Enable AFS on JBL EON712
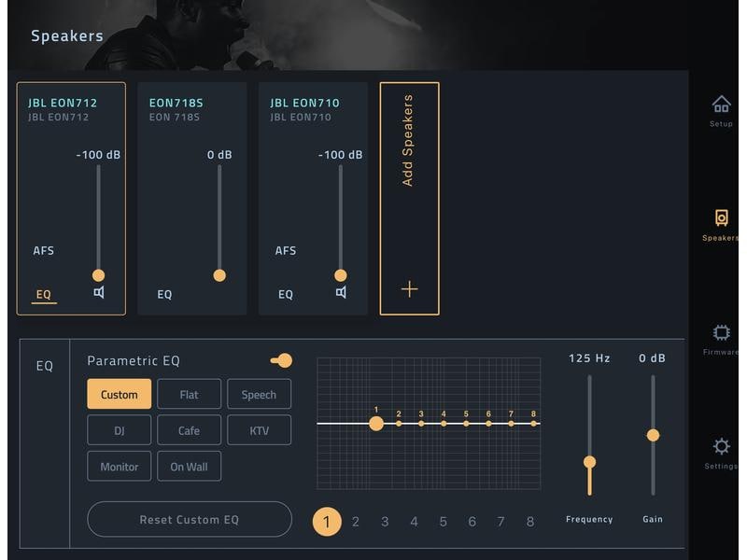This screenshot has width=747, height=560. pyautogui.click(x=43, y=250)
